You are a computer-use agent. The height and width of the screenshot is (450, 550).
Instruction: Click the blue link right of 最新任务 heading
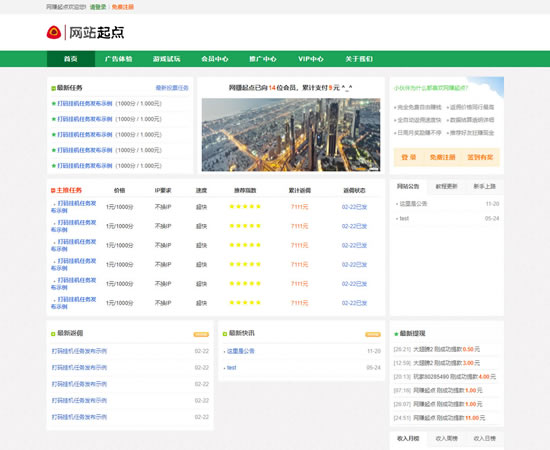(172, 88)
